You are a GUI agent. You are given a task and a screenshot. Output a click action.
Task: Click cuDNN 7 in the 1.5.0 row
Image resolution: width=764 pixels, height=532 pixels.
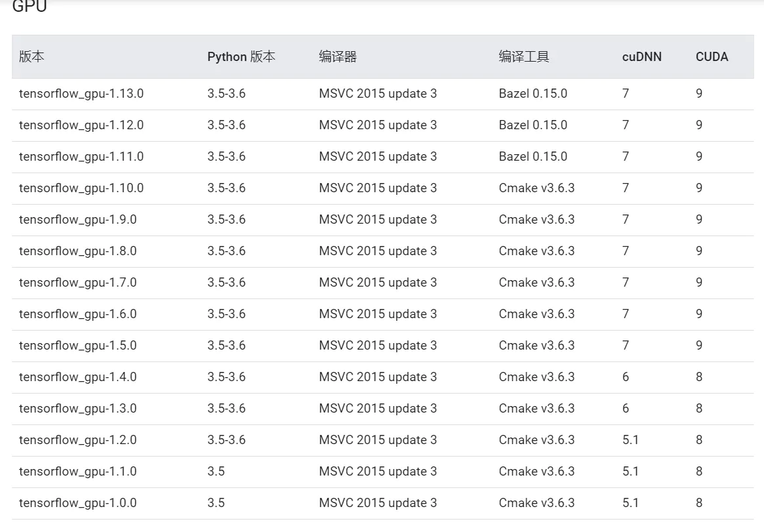tap(626, 346)
